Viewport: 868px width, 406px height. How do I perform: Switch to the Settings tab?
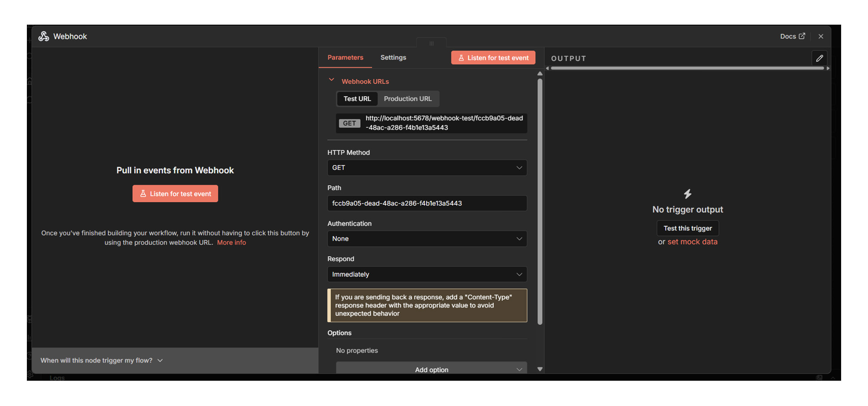393,57
